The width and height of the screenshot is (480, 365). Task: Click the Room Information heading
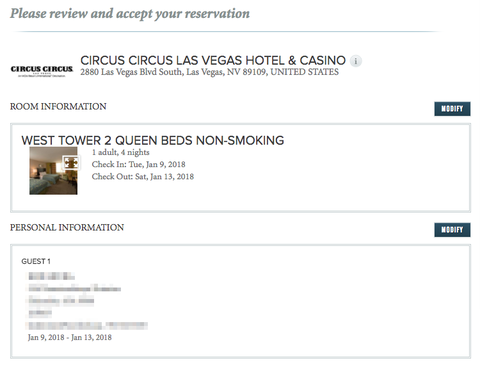point(58,106)
